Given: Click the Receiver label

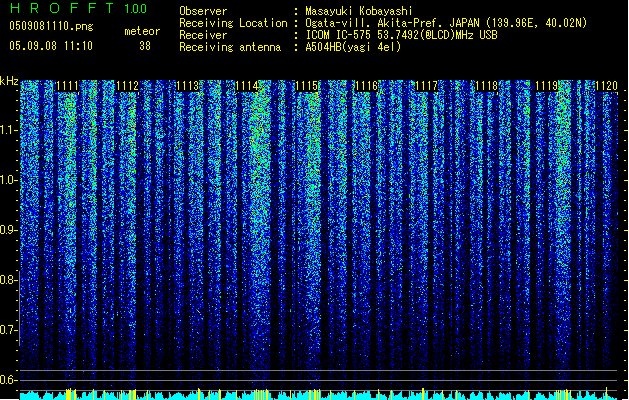Looking at the screenshot, I should [x=203, y=35].
